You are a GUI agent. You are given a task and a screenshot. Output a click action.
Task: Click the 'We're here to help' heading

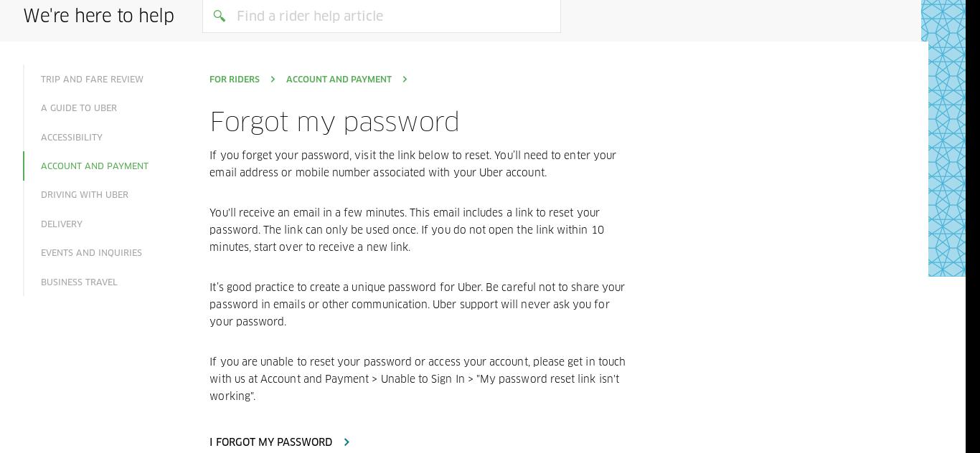99,16
